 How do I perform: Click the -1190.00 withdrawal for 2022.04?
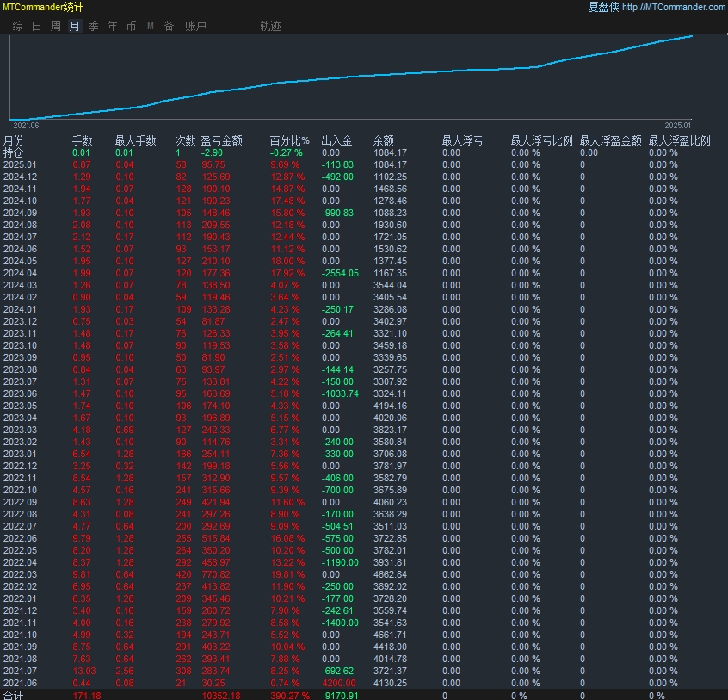(x=340, y=562)
